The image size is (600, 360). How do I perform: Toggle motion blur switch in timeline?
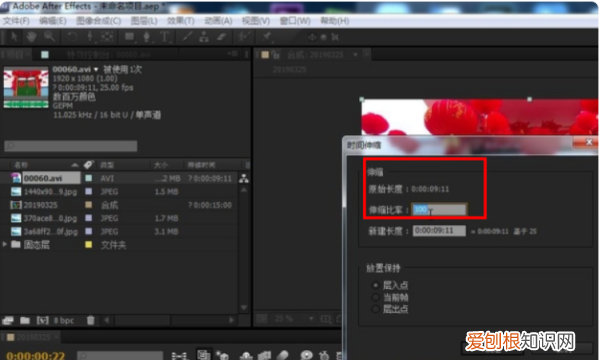coord(282,355)
